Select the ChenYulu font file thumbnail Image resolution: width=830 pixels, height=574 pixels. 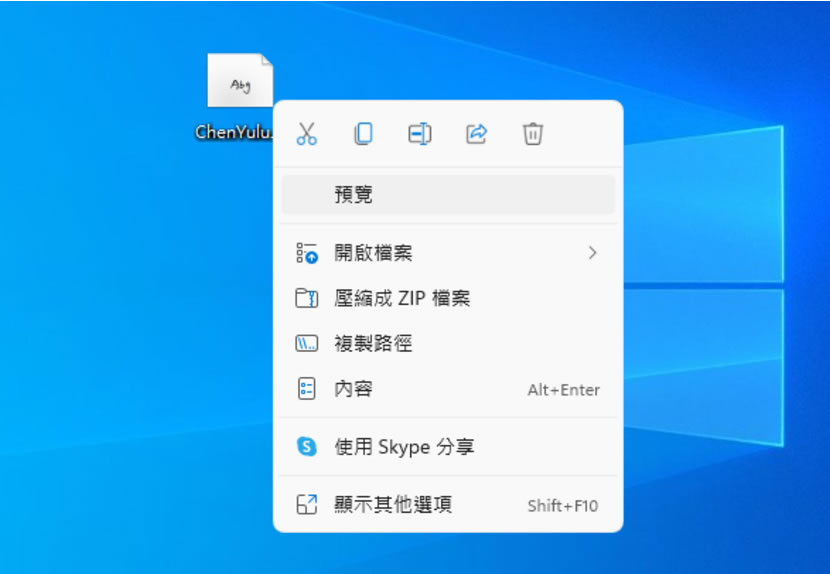coord(240,80)
